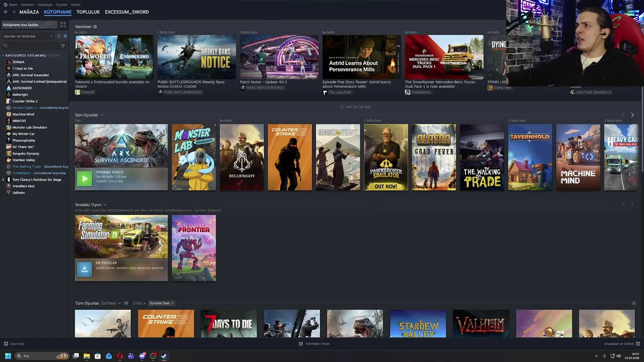Open the Frontier game cover in Sıradaki Oyun
This screenshot has height=362, width=644.
194,248
